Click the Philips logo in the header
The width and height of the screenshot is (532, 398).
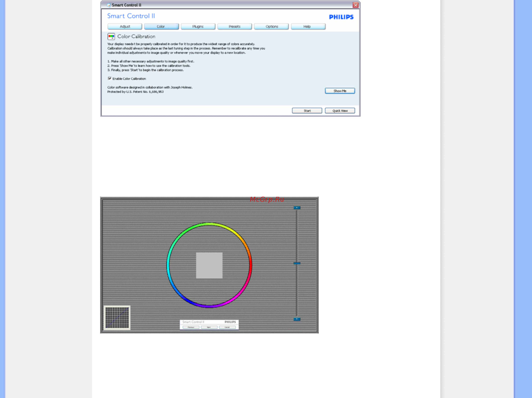coord(341,17)
